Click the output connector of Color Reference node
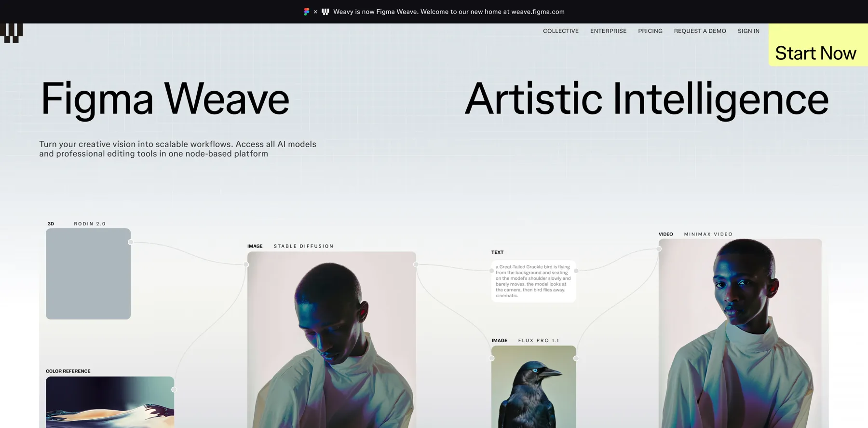 (174, 389)
